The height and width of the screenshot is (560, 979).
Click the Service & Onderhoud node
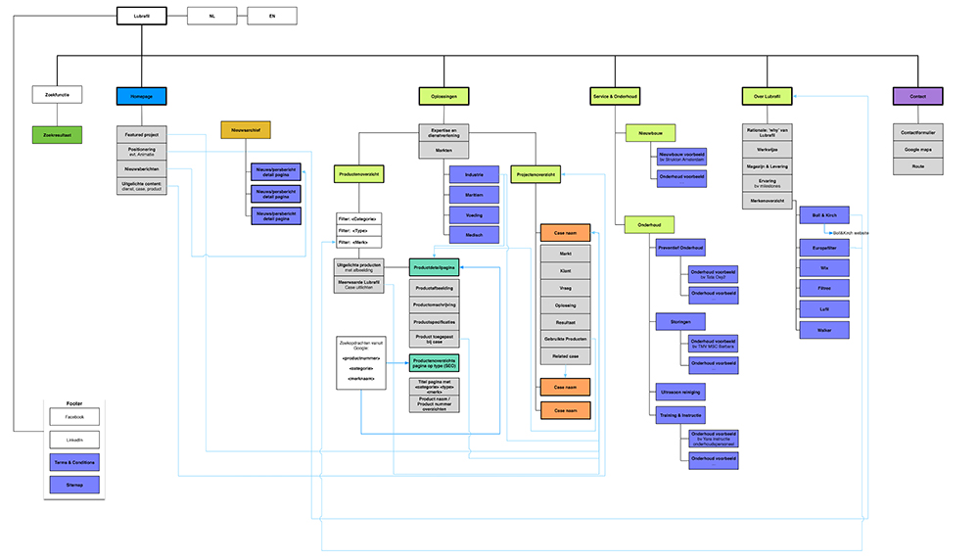coord(615,96)
